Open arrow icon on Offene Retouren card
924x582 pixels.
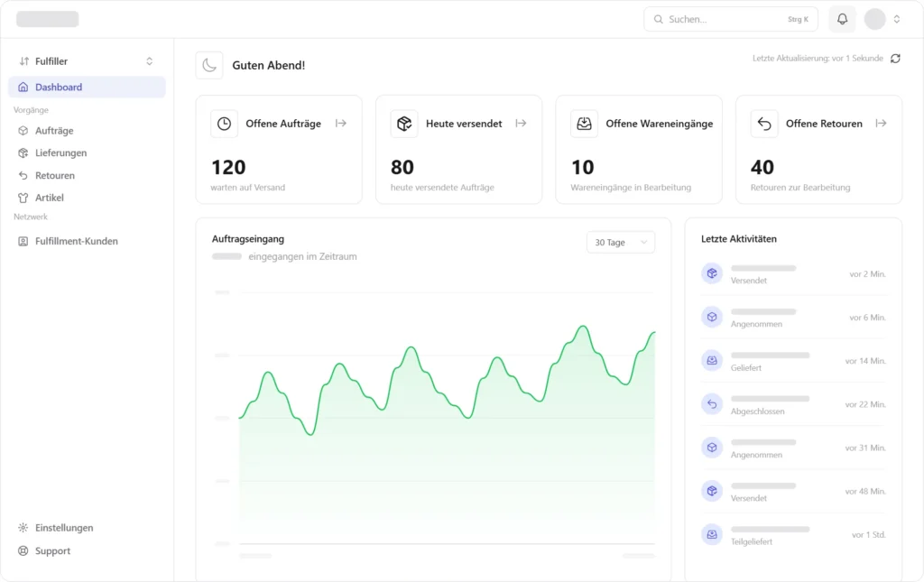881,123
